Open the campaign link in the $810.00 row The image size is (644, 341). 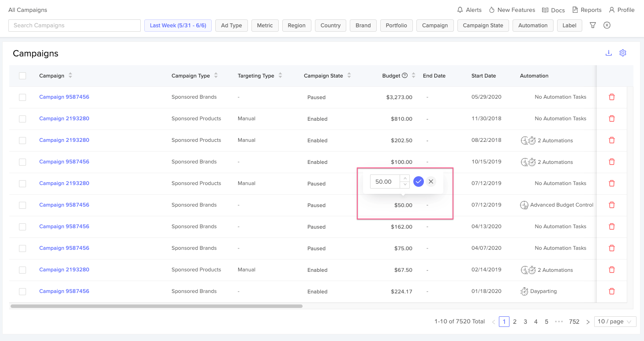click(64, 119)
